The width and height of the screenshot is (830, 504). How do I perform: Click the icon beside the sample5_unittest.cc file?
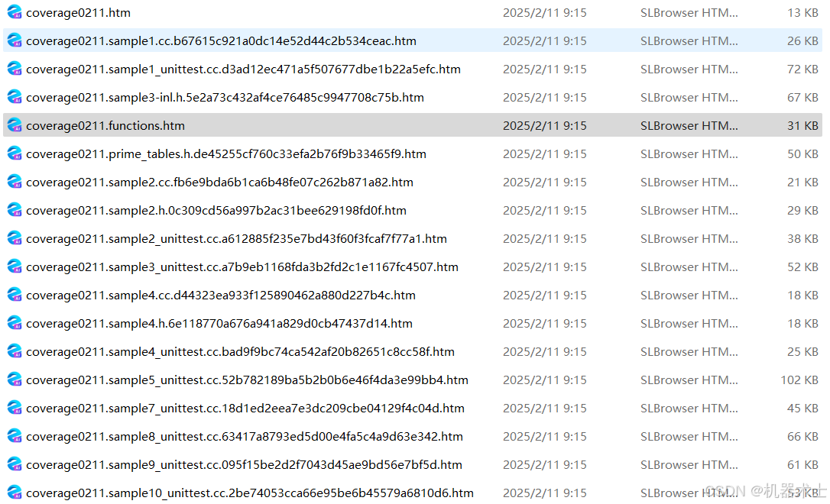(x=14, y=380)
